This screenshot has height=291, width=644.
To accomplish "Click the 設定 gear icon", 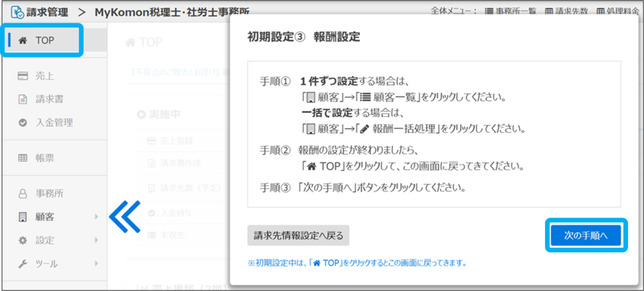I will pyautogui.click(x=22, y=240).
